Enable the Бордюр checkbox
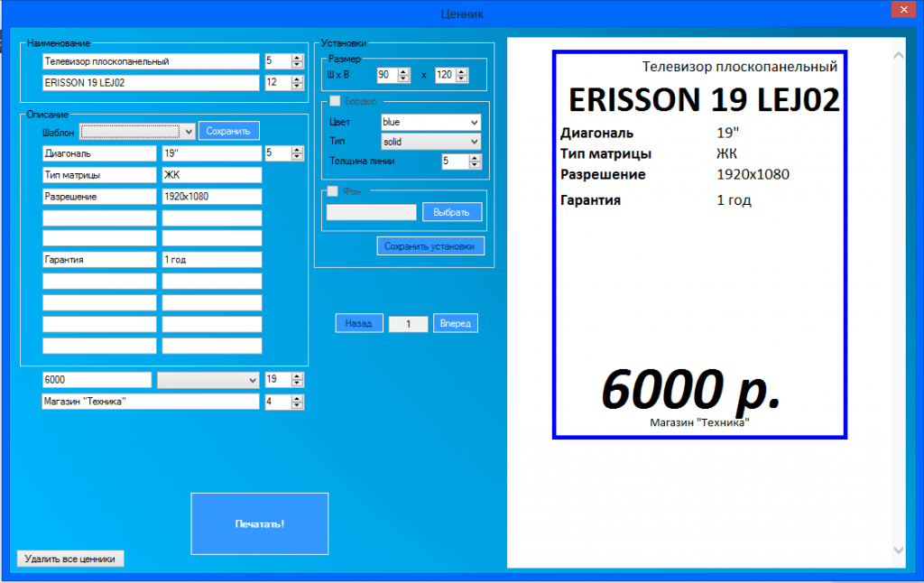The width and height of the screenshot is (924, 583). tap(334, 101)
